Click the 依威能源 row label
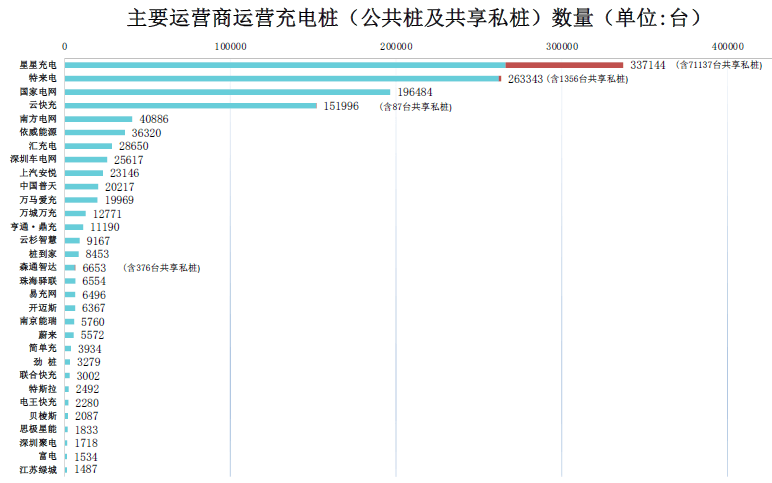 pyautogui.click(x=38, y=132)
